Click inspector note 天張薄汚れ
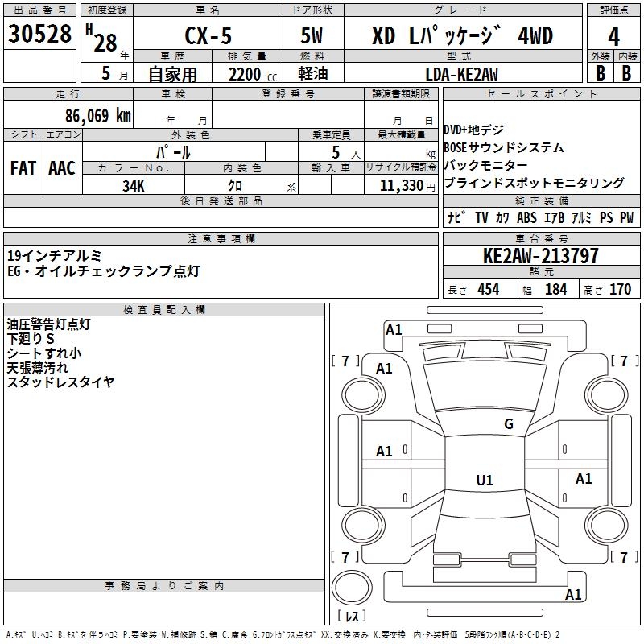The height and width of the screenshot is (644, 644). 37,368
